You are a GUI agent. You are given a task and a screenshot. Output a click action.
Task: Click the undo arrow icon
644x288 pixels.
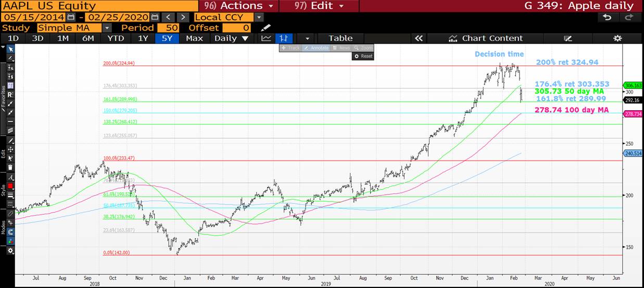pos(607,17)
